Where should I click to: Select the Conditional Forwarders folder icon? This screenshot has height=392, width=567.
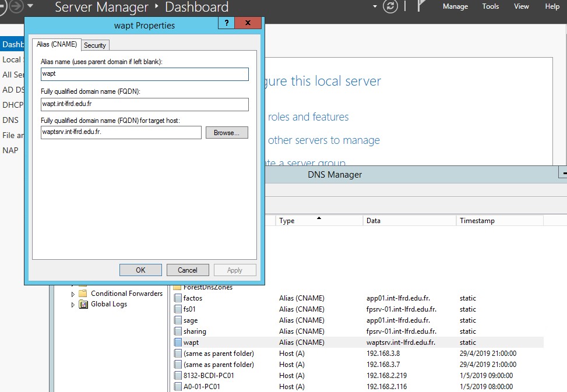coord(83,294)
